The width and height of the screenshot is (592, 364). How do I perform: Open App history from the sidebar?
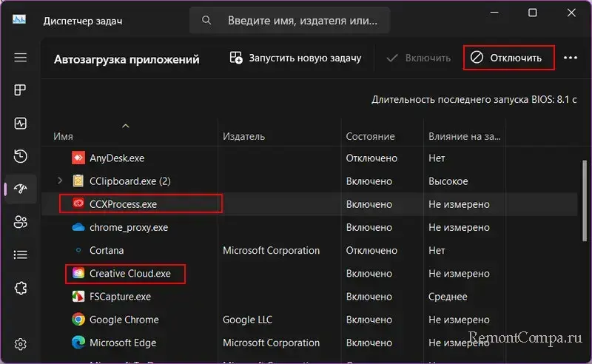tap(21, 156)
